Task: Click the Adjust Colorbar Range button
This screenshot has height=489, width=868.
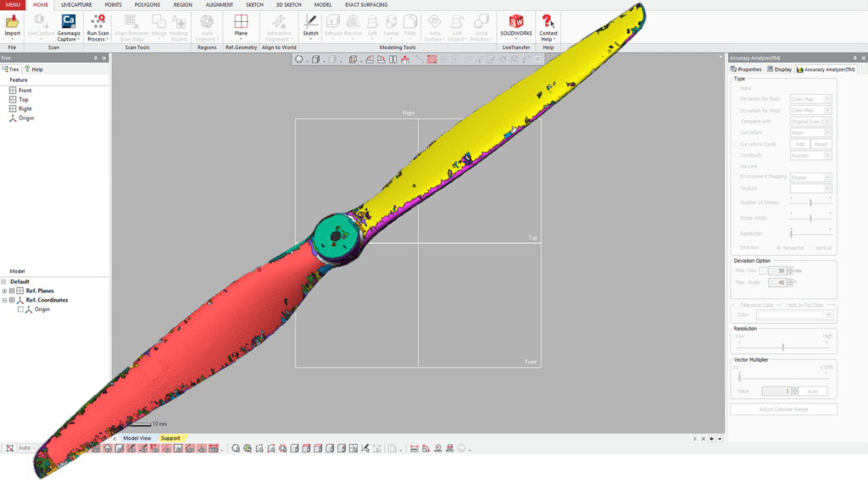Action: click(782, 408)
